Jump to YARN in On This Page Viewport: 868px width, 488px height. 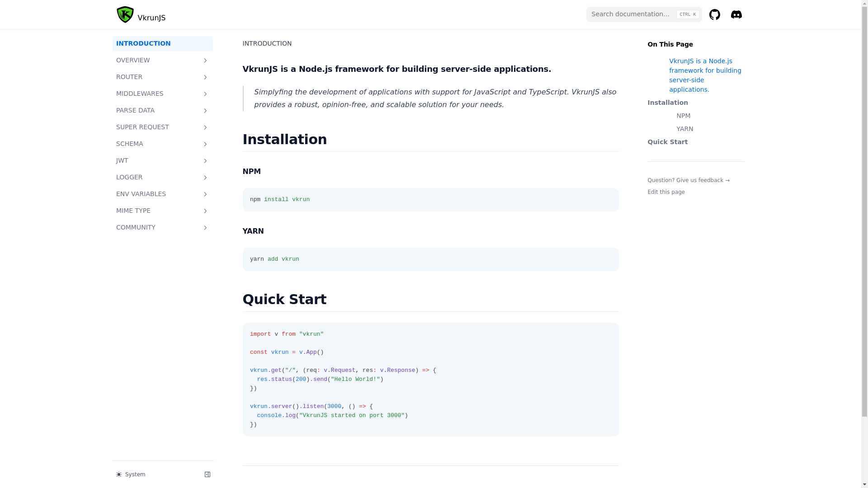(684, 129)
